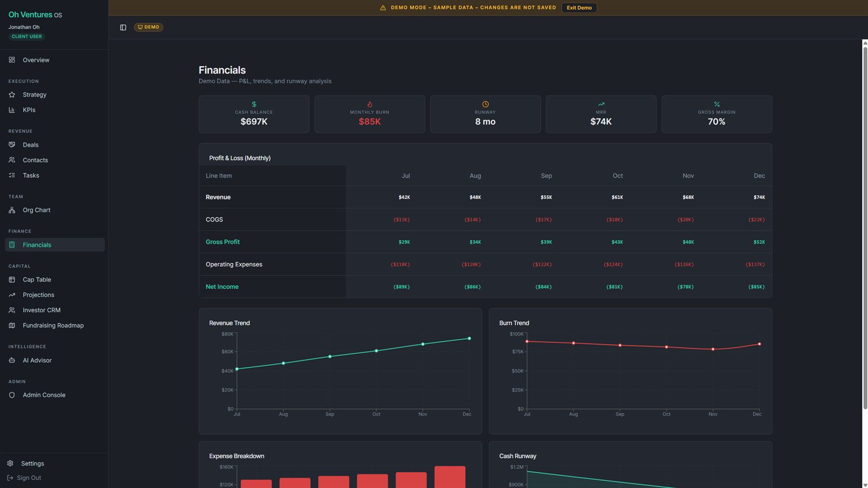868x488 pixels.
Task: Click the Fundraising Roadmap map icon
Action: click(12, 325)
